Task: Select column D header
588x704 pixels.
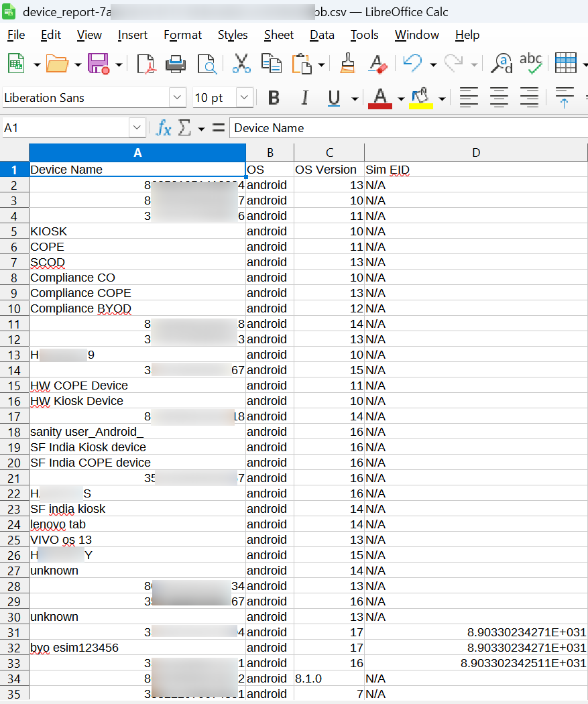Action: coord(476,153)
